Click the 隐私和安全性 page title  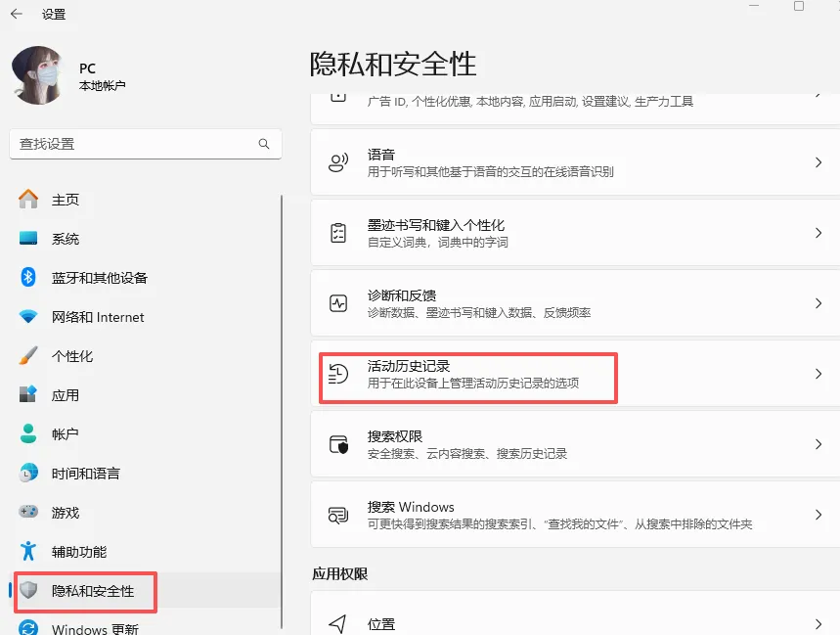coord(393,64)
